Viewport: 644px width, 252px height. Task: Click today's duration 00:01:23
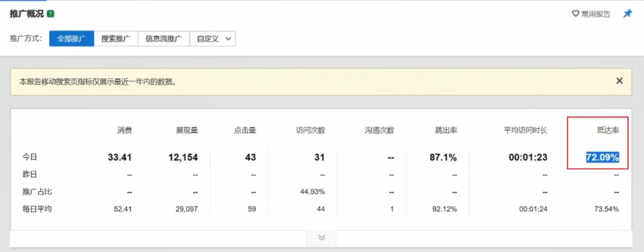tap(528, 157)
